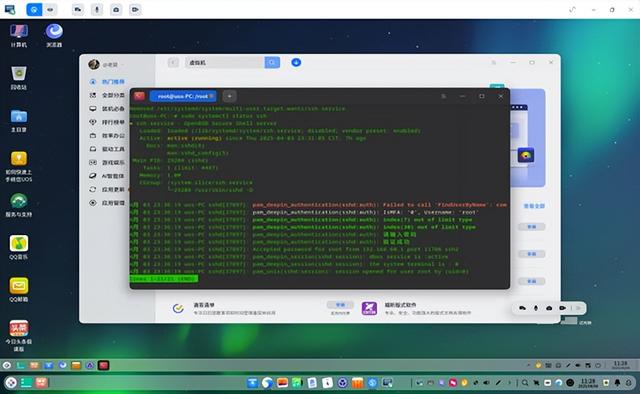The height and width of the screenshot is (394, 640).
Task: Select AI智能体 in app store sidebar
Action: [108, 176]
